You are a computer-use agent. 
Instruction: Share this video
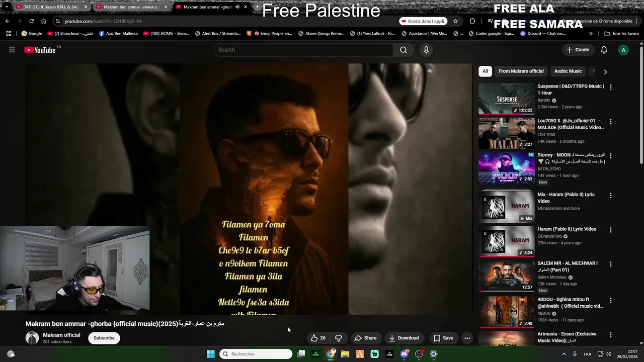[365, 338]
